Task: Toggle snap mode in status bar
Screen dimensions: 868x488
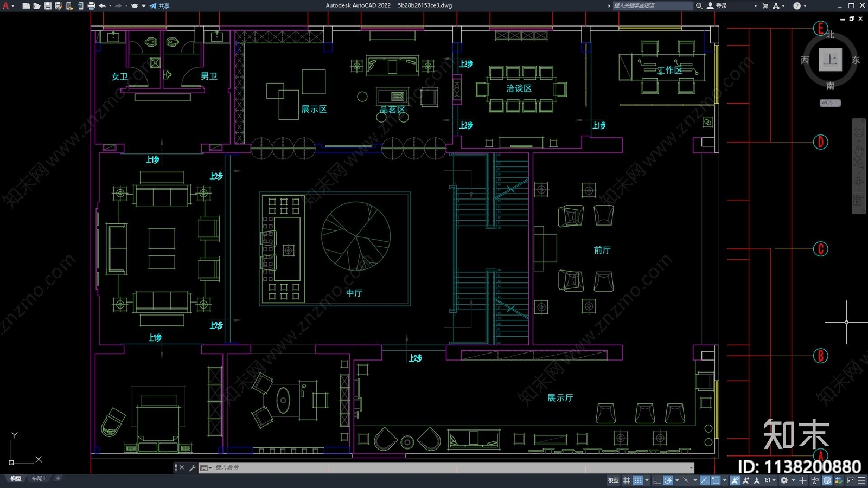Action: tap(638, 480)
